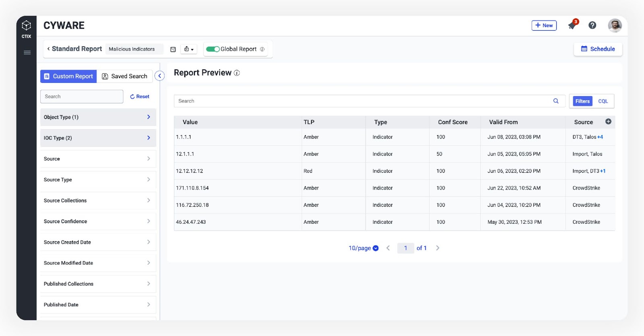644x336 pixels.
Task: Click the date May 30, 2023, 12:53 PM
Action: coord(514,222)
